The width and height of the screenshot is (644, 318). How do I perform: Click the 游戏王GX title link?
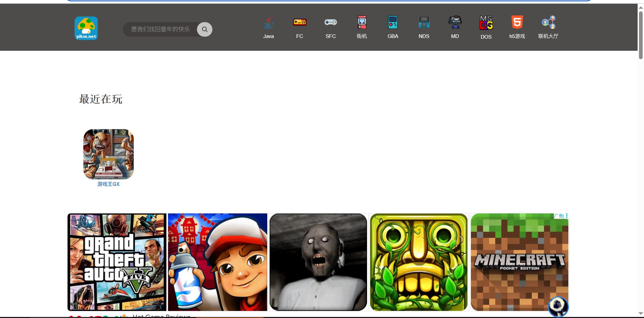pyautogui.click(x=109, y=184)
